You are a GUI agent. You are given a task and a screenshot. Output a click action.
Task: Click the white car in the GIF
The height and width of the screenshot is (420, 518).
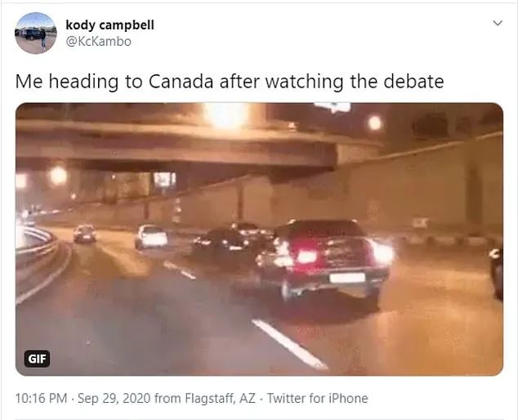pyautogui.click(x=151, y=237)
